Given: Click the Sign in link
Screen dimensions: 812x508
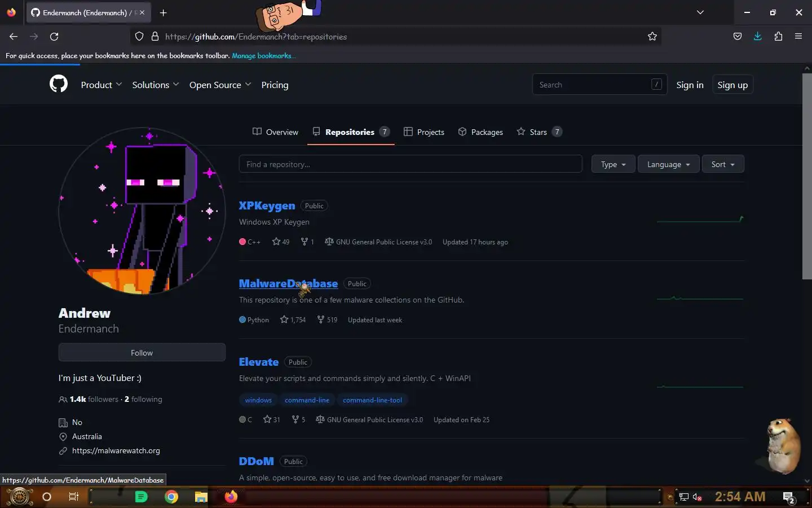Looking at the screenshot, I should point(690,85).
